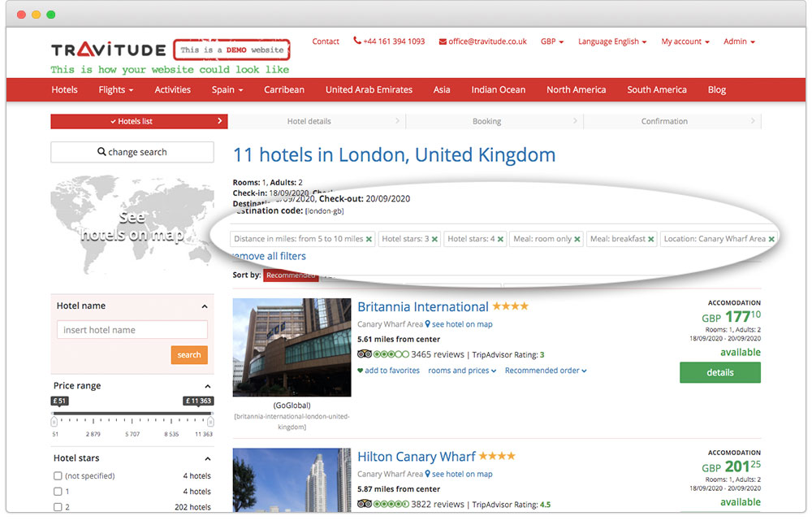812x525 pixels.
Task: Expand the Language English dropdown
Action: (612, 41)
